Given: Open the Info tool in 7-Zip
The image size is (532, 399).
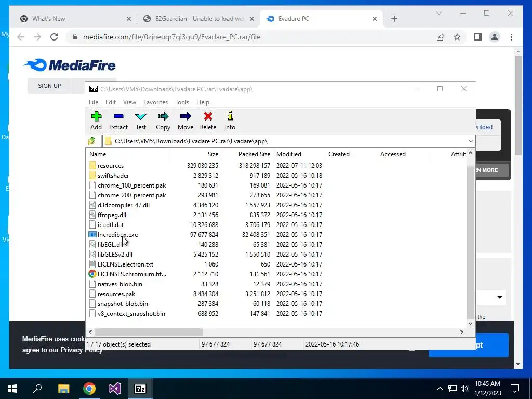Looking at the screenshot, I should pos(230,116).
